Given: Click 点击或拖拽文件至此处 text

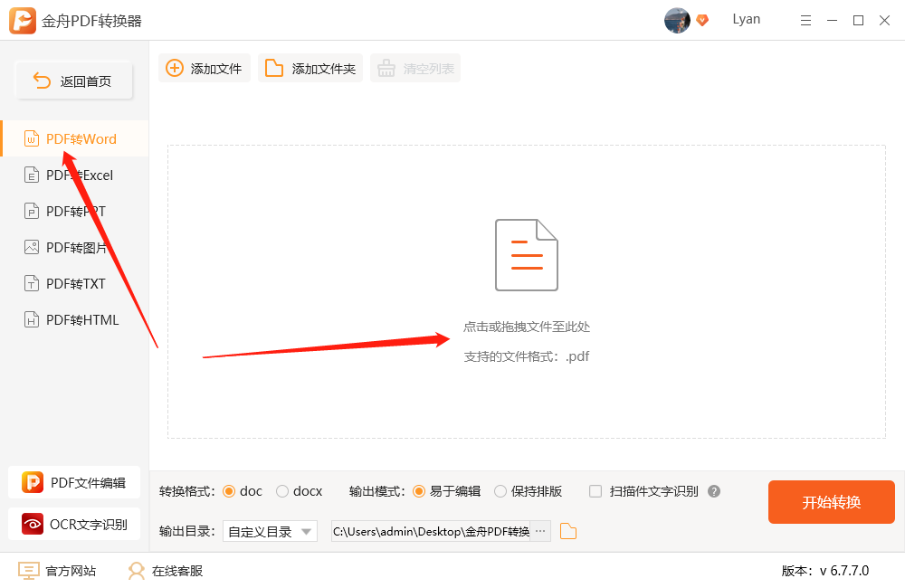Looking at the screenshot, I should click(x=527, y=327).
